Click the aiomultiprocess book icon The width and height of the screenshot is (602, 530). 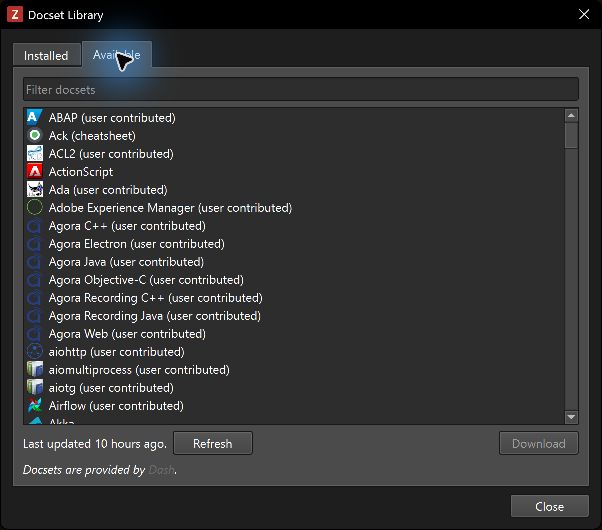(35, 369)
